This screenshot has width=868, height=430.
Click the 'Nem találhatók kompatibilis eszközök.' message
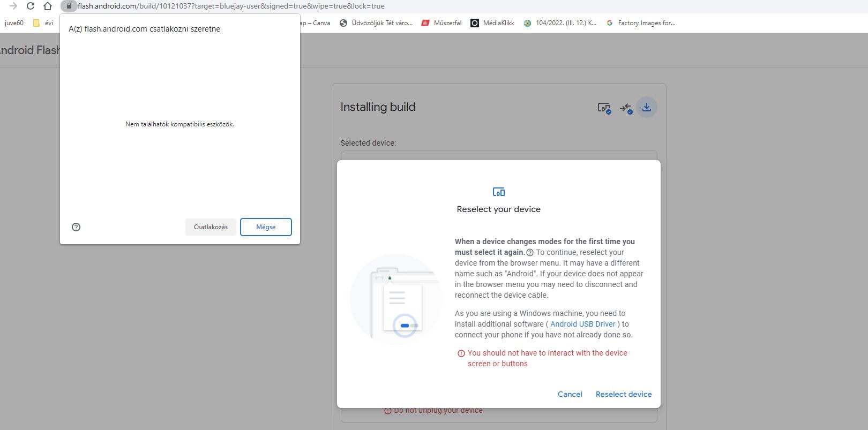179,124
